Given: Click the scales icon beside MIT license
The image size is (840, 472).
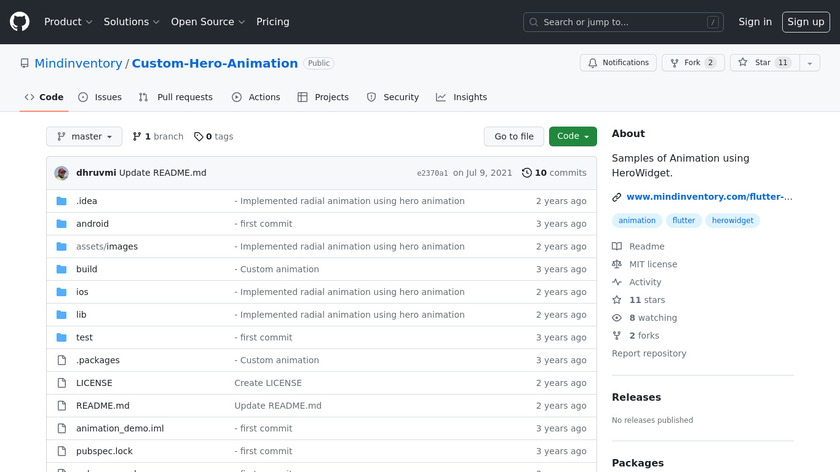Looking at the screenshot, I should pos(617,264).
